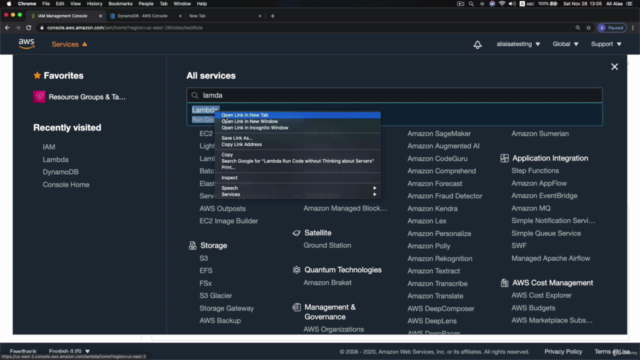Click the Favorites star icon
The width and height of the screenshot is (640, 360).
37,76
